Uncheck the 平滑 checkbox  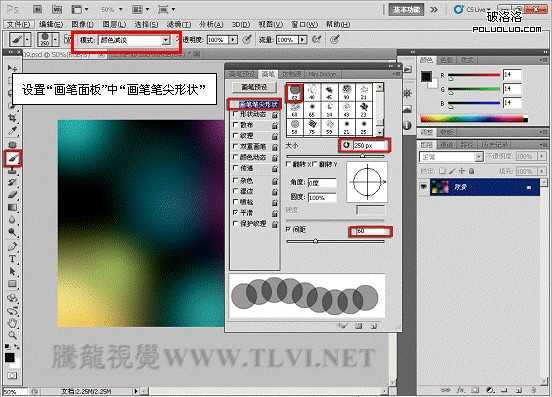pos(236,213)
